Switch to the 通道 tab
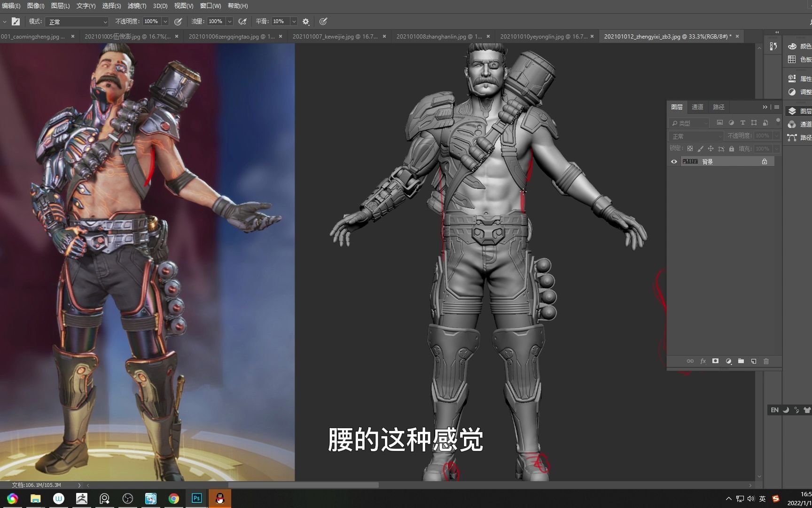The height and width of the screenshot is (508, 812). [697, 107]
